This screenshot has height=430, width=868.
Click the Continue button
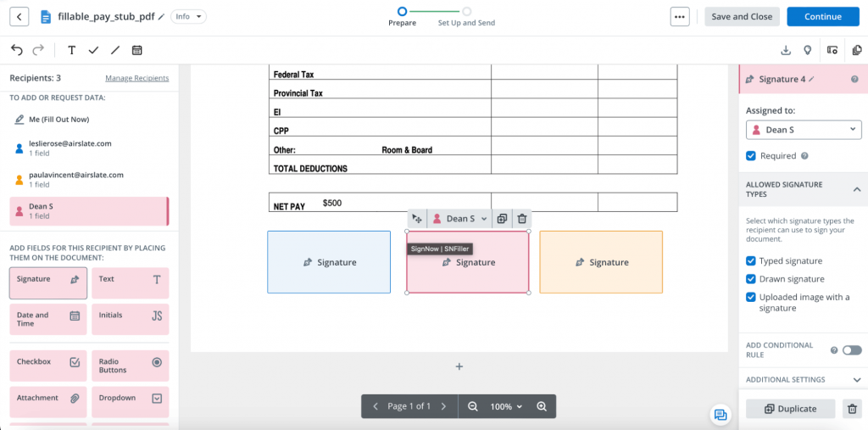click(x=822, y=17)
